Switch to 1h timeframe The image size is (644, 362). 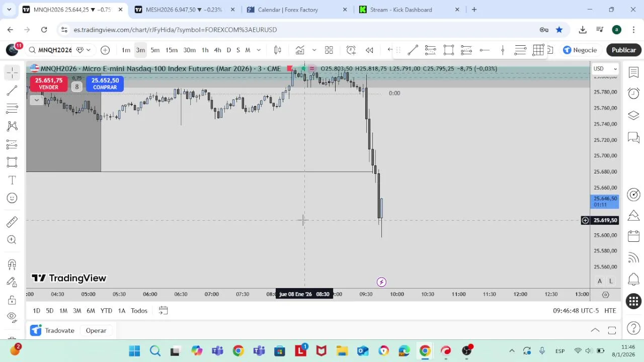tap(205, 50)
